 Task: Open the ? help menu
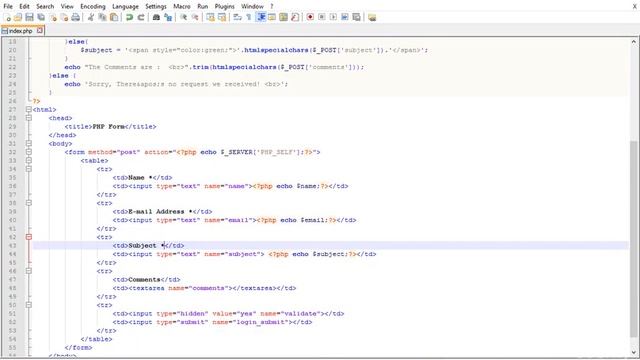[272, 6]
